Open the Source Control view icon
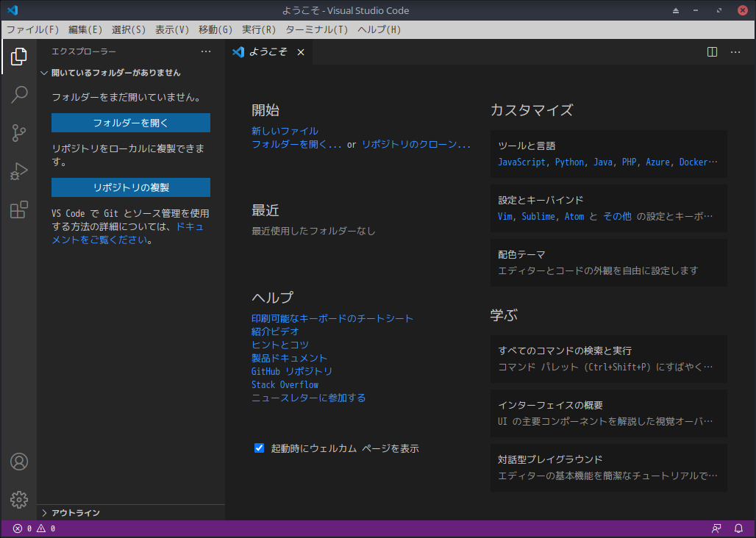Image resolution: width=756 pixels, height=538 pixels. point(19,133)
